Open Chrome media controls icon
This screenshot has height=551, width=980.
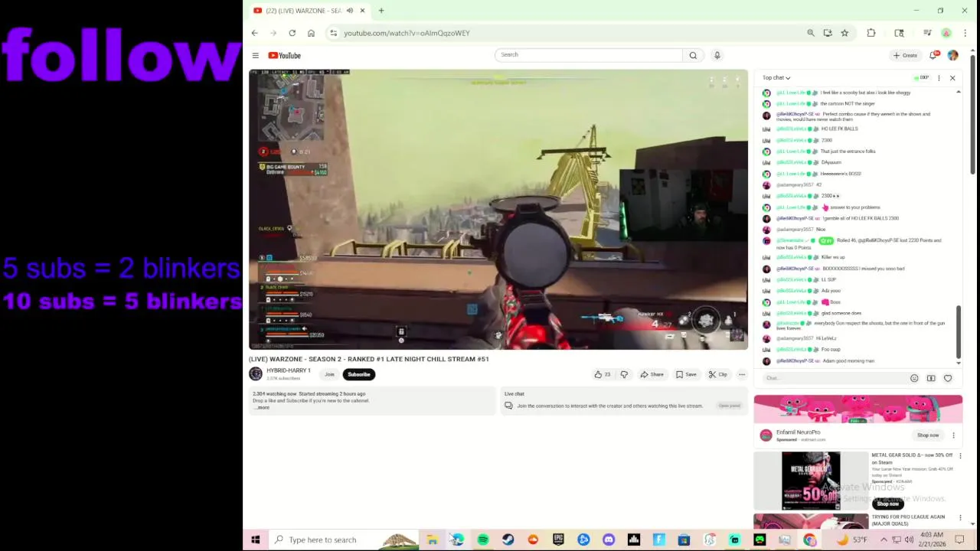point(927,33)
